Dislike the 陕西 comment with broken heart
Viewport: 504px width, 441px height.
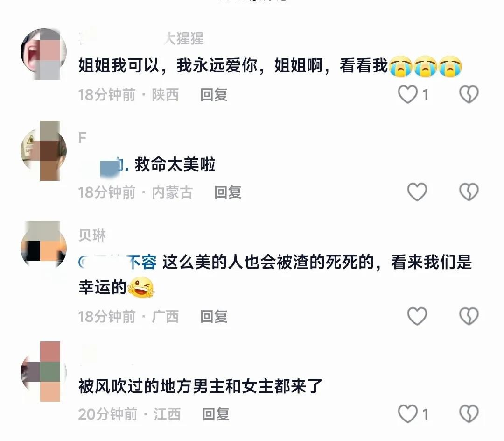coord(469,94)
